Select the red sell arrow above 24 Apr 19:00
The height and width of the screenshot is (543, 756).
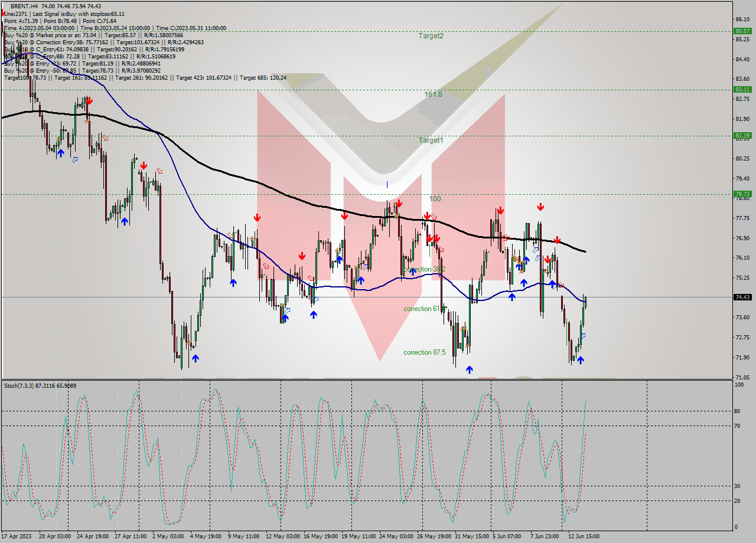[89, 100]
